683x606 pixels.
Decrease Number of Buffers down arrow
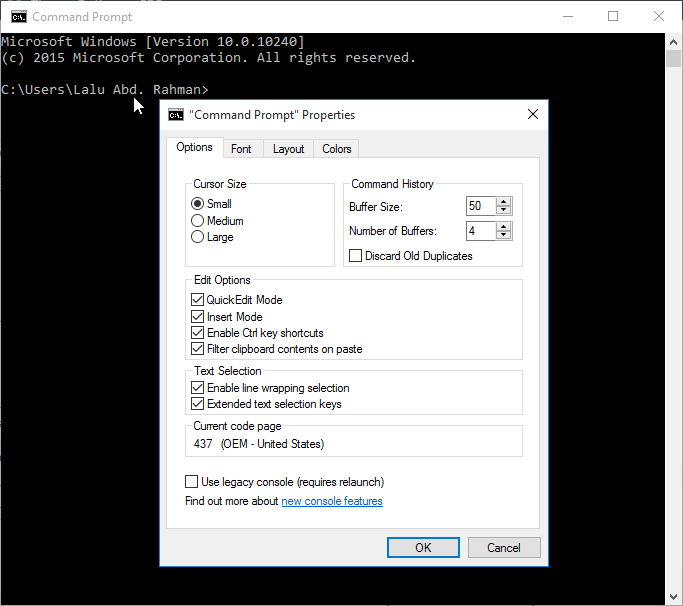pos(504,235)
